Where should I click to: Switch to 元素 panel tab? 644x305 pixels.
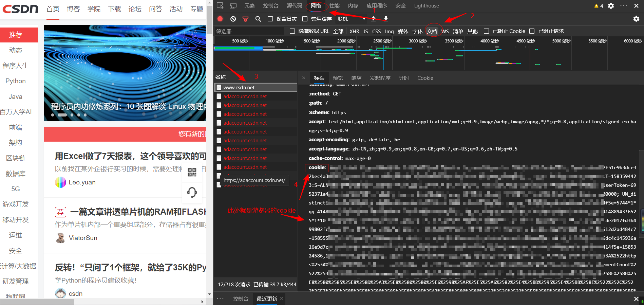click(x=249, y=6)
